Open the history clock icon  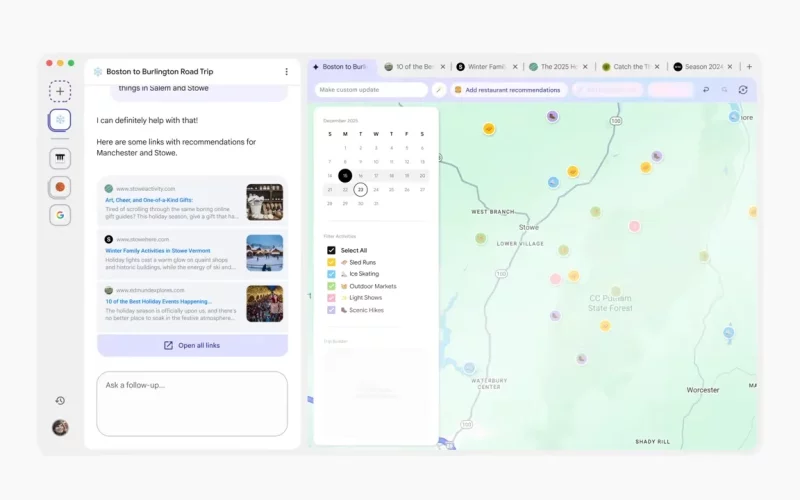60,401
